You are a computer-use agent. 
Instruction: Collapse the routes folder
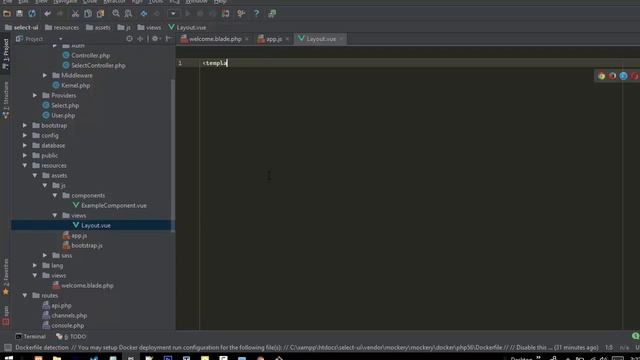25,295
